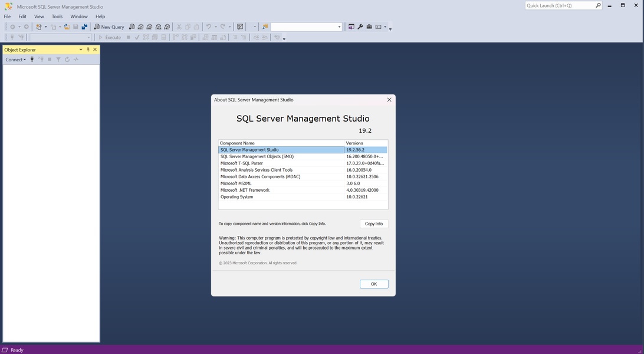Expand the Find combo box dropdown arrow
The width and height of the screenshot is (644, 354).
pos(339,27)
